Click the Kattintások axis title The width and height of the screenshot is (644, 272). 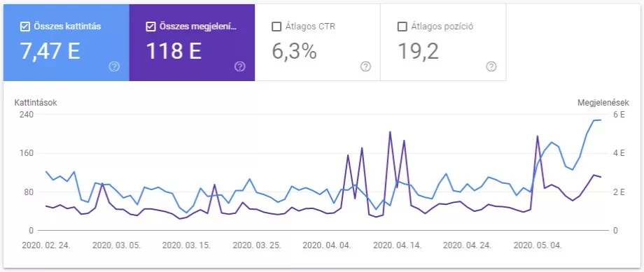pos(36,103)
